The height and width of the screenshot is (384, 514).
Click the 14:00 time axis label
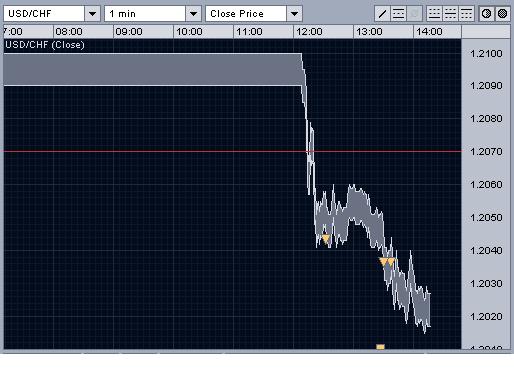[429, 32]
